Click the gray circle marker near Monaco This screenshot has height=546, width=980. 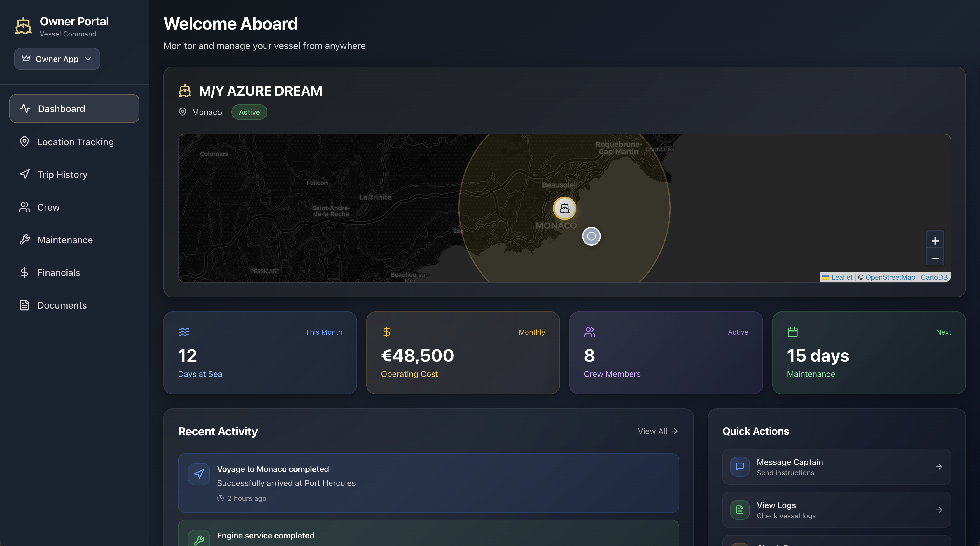[591, 236]
